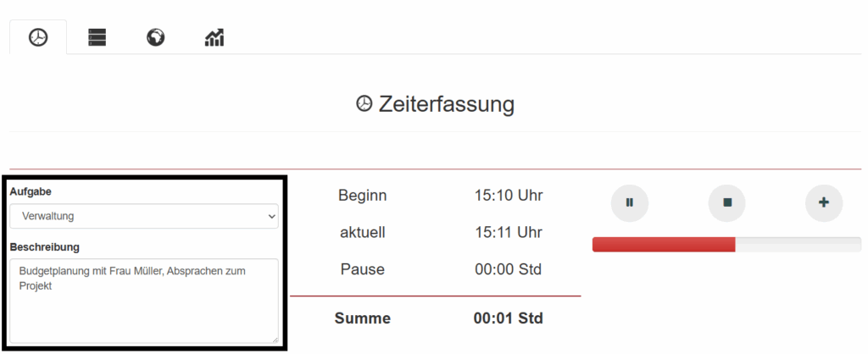The image size is (868, 354).
Task: Click the Pause duration 00:00 Std
Action: pos(508,269)
